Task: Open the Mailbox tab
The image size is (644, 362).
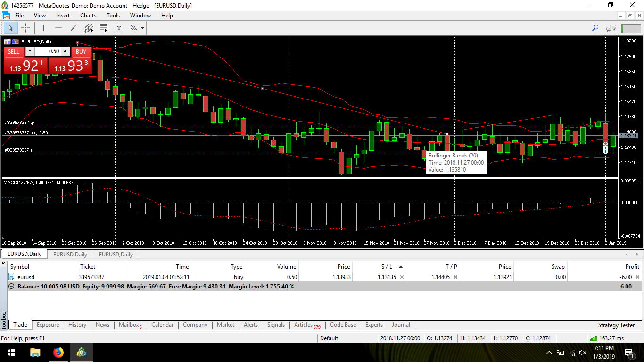Action: point(130,325)
